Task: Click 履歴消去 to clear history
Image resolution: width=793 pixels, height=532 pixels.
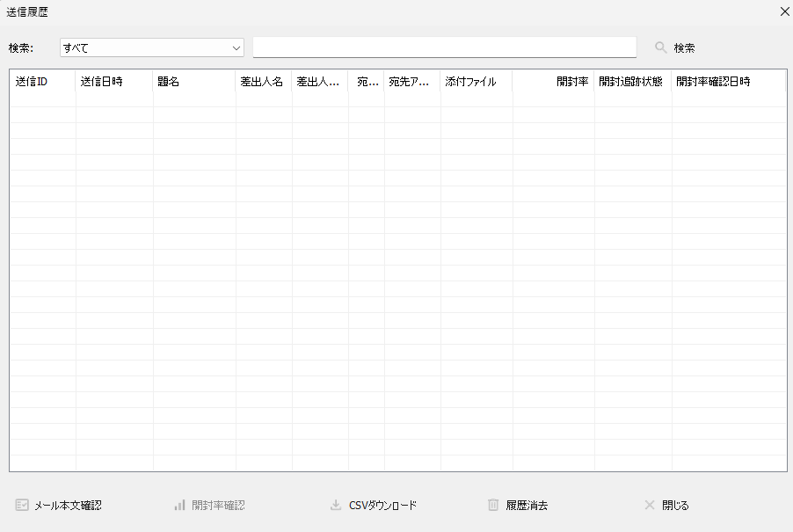Action: pos(527,506)
